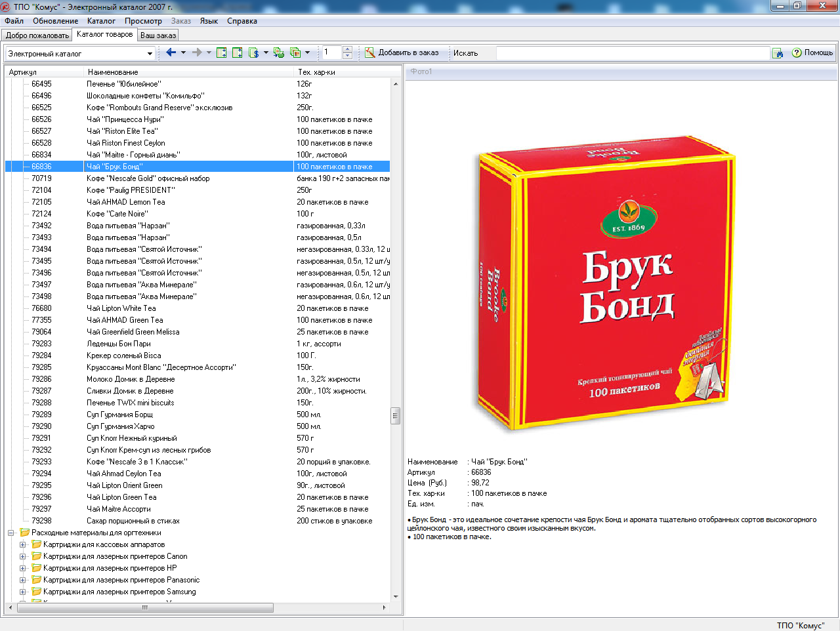The height and width of the screenshot is (631, 840).
Task: Click folder icon of Картриджи для лазерных принтеров Samsung
Action: [37, 592]
